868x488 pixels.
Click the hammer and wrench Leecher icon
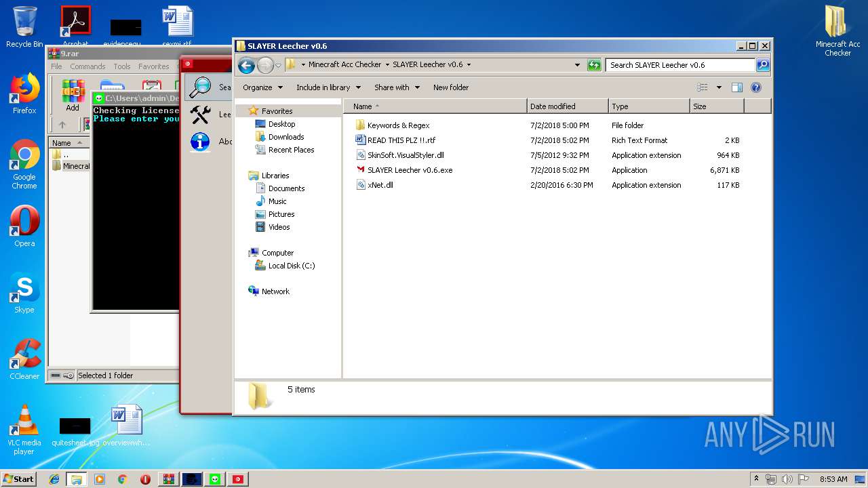pyautogui.click(x=200, y=115)
